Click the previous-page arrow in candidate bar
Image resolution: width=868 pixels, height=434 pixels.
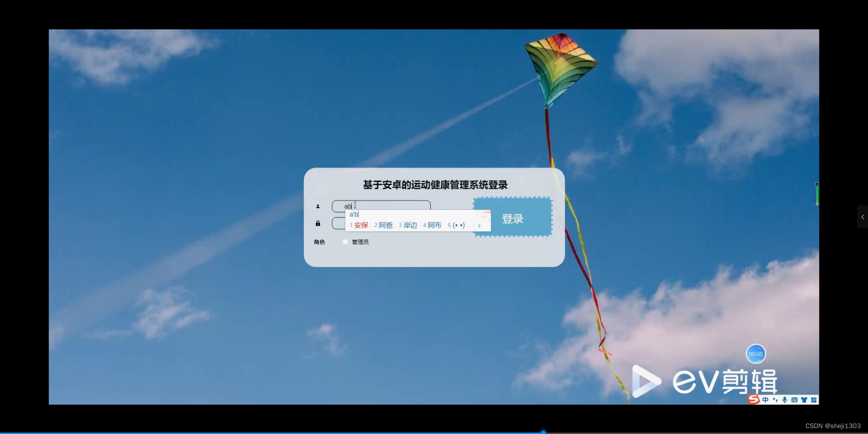coord(474,225)
